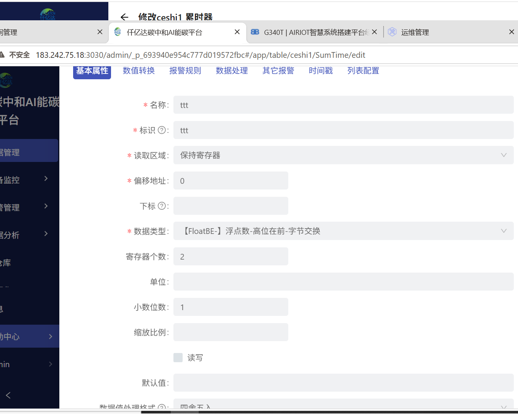Click the 小数位数 input field

[231, 307]
